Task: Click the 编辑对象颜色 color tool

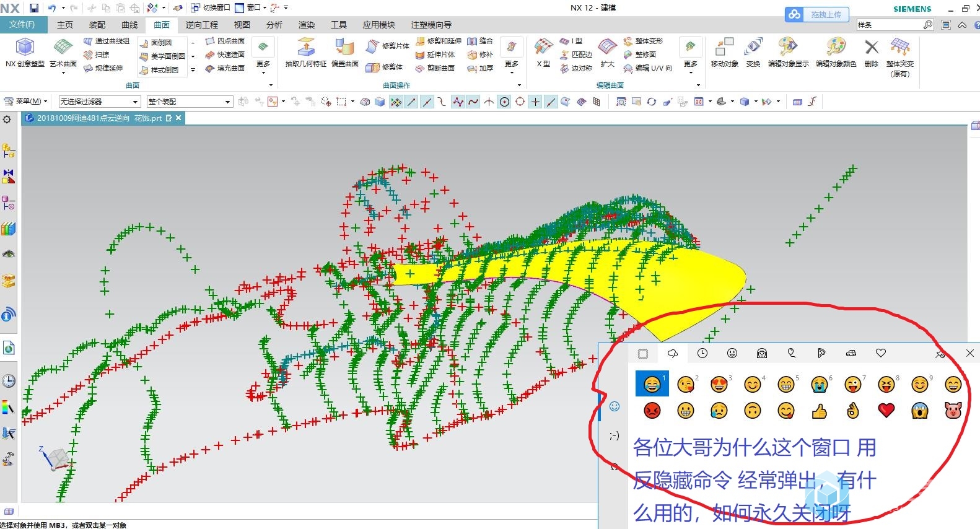Action: click(836, 53)
